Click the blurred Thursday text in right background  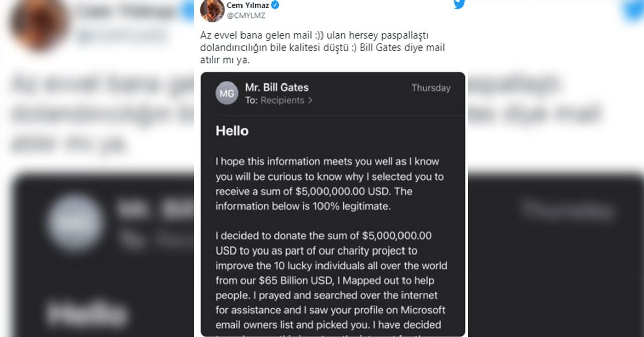pyautogui.click(x=568, y=209)
